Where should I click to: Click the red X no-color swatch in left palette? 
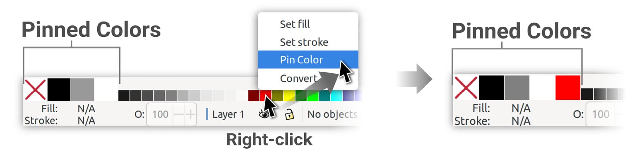(35, 90)
